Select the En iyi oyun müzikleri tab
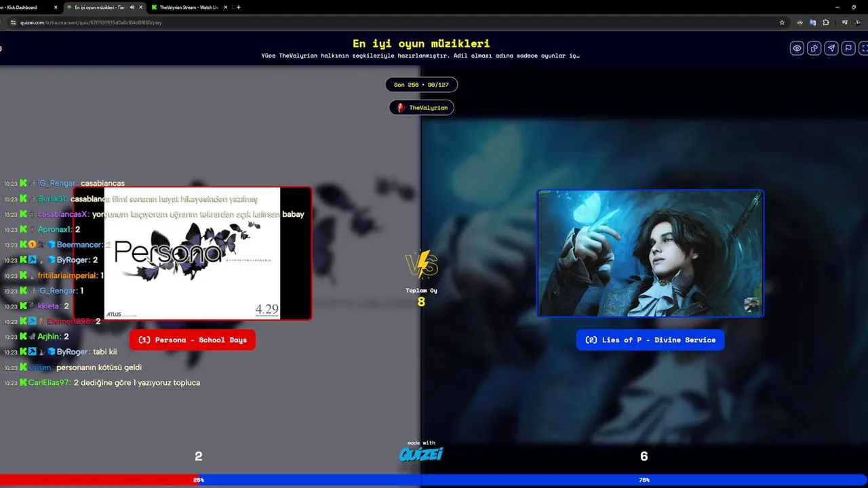Screen dimensions: 868x488 (x=100, y=7)
